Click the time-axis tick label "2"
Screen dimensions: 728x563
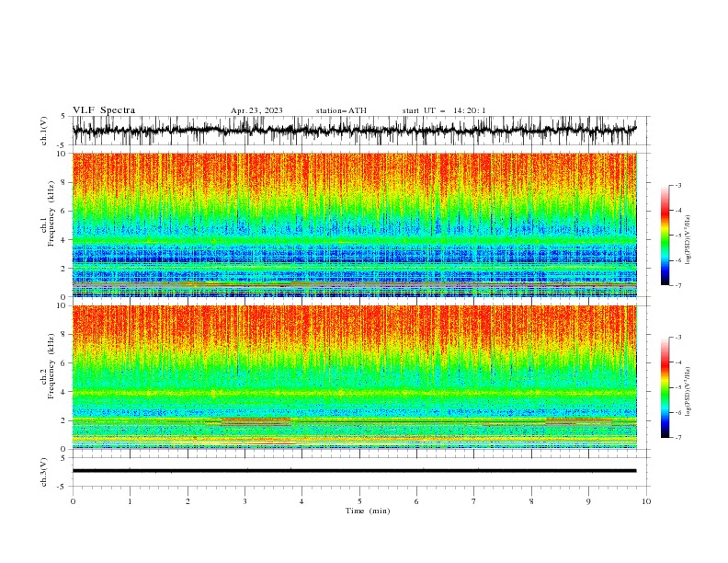click(188, 501)
